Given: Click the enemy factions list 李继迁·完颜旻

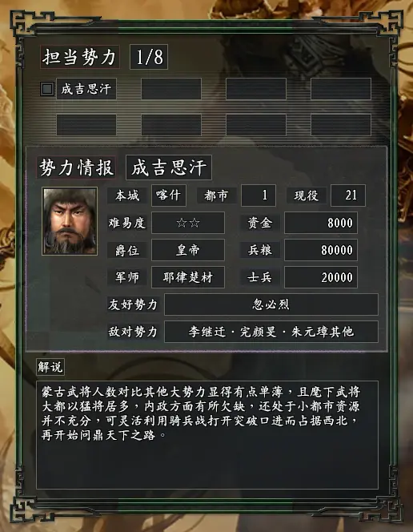Looking at the screenshot, I should [271, 332].
